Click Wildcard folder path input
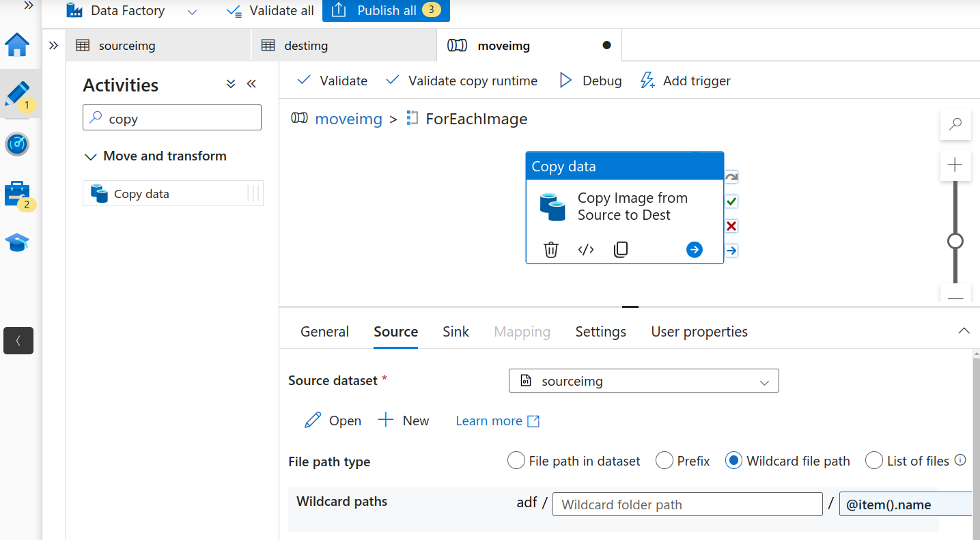Viewport: 980px width, 540px height. coord(688,505)
